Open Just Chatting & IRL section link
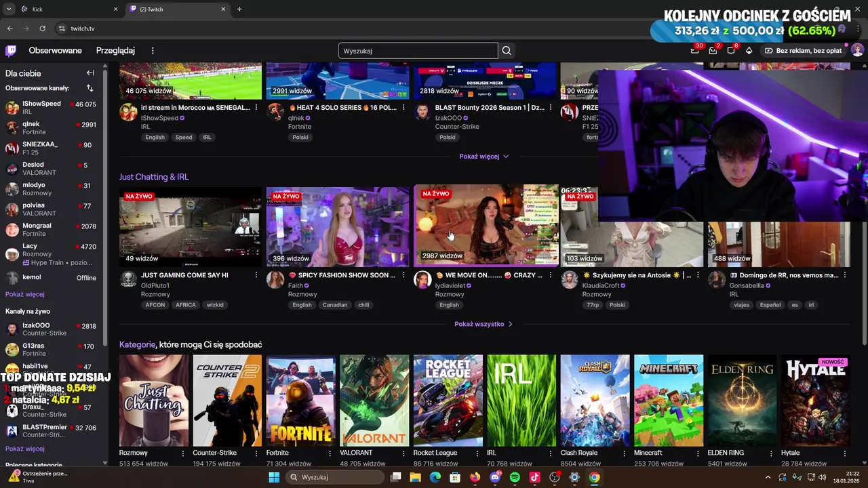 pyautogui.click(x=154, y=177)
